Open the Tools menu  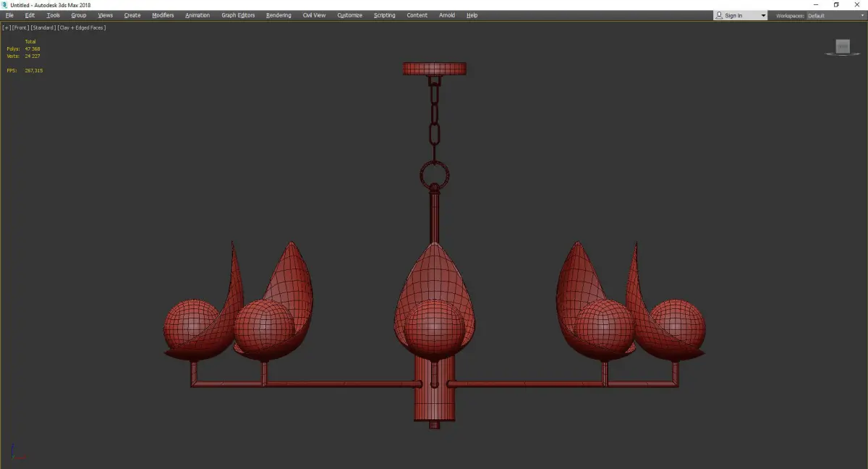[54, 15]
